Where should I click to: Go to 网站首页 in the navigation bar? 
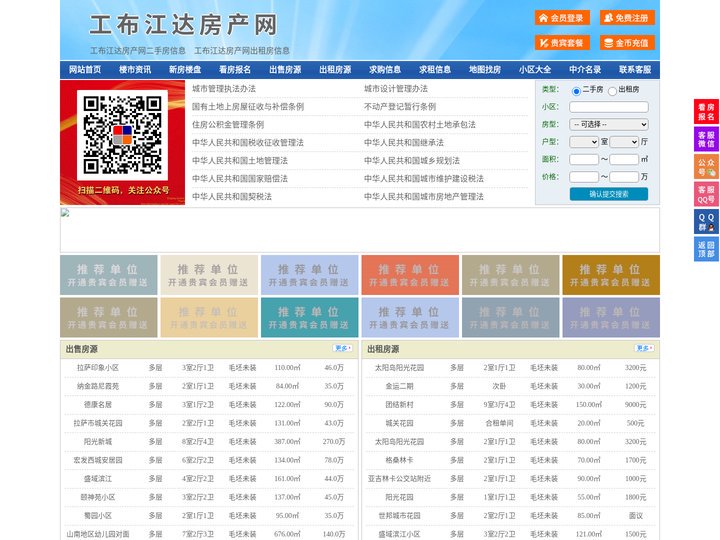85,69
